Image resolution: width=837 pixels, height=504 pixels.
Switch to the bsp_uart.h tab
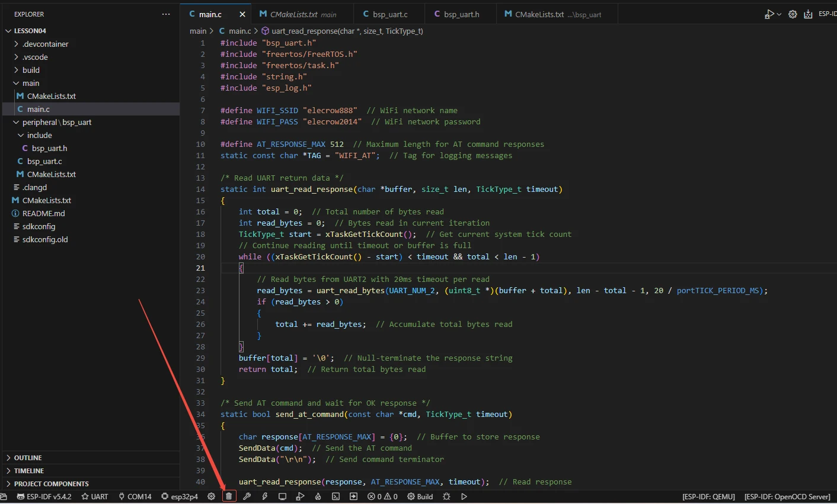[x=461, y=14]
